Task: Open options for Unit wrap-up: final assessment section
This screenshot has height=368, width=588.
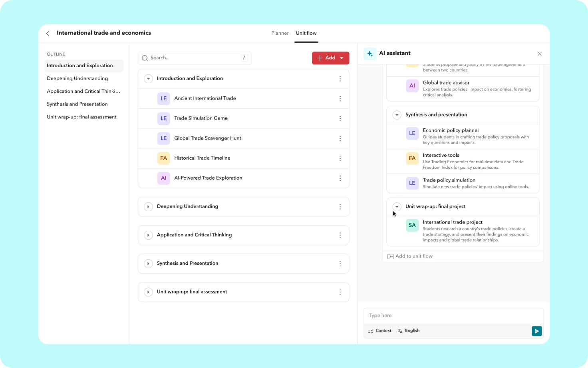Action: tap(340, 292)
